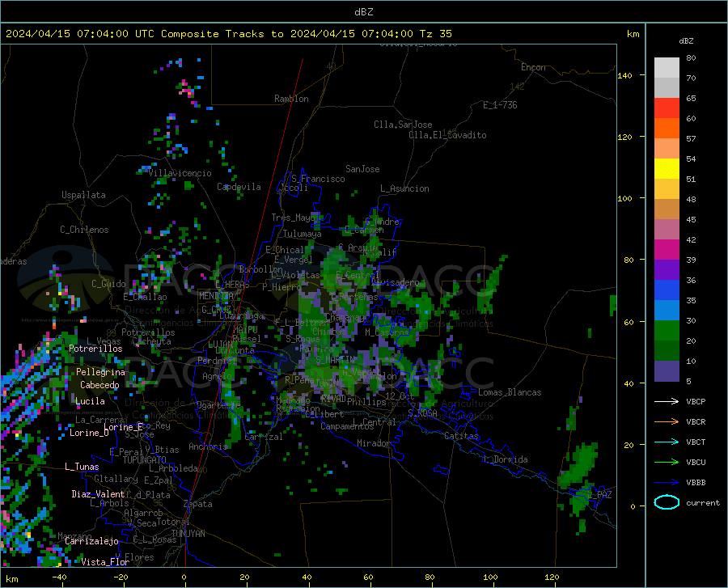This screenshot has width=728, height=588.
Task: Click the 'Lucila' map label
Action: coord(90,401)
